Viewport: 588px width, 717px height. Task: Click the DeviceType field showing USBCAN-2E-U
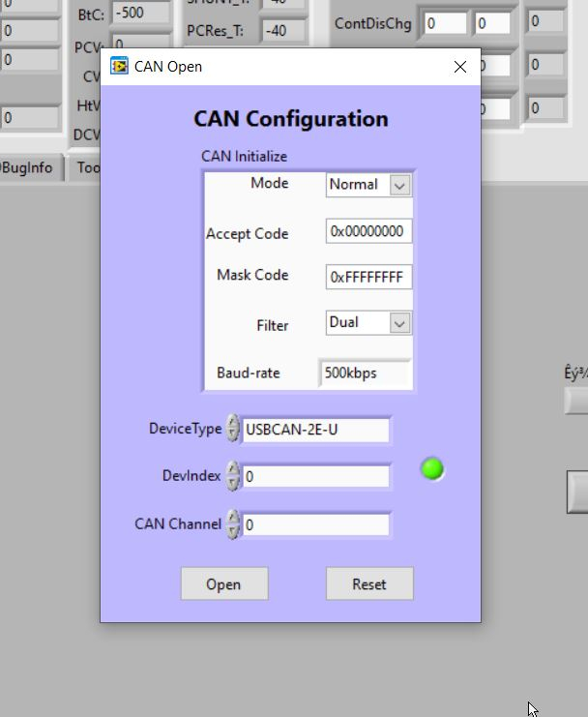315,430
